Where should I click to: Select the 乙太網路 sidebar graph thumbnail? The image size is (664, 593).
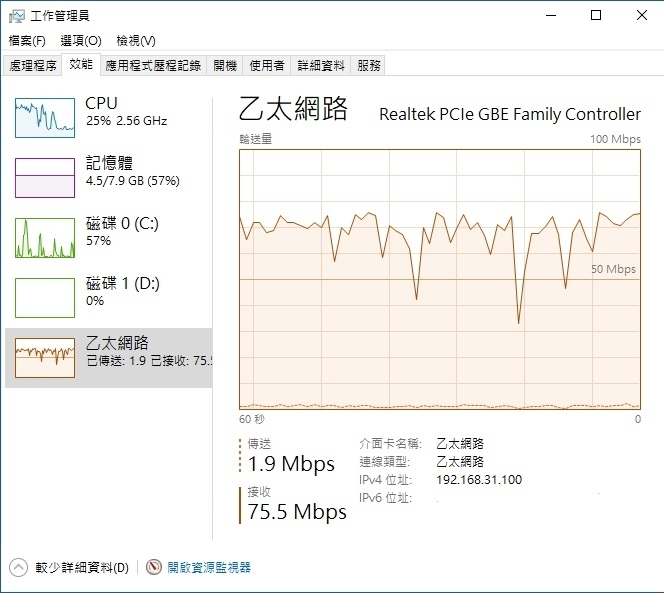45,358
